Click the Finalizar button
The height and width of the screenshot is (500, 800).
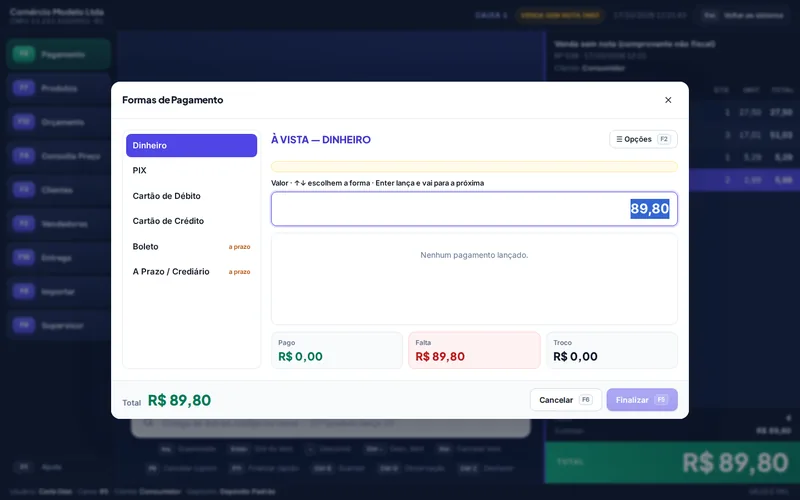coord(642,400)
